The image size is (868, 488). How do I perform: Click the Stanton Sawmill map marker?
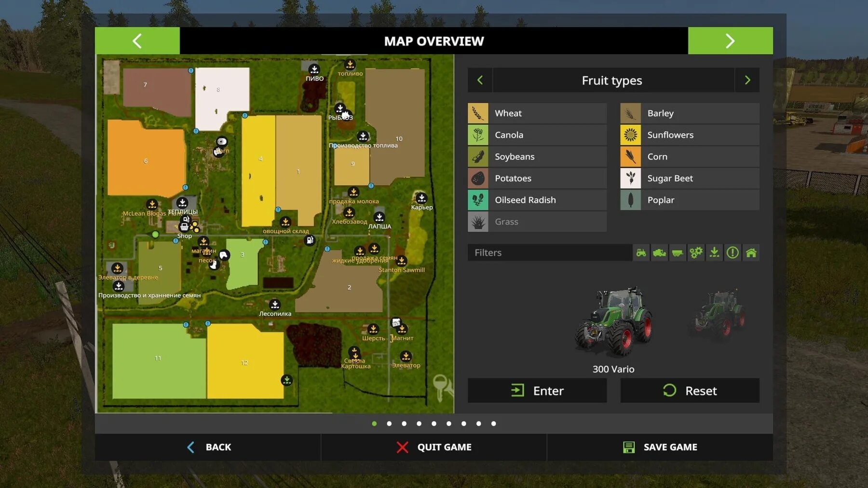click(401, 261)
